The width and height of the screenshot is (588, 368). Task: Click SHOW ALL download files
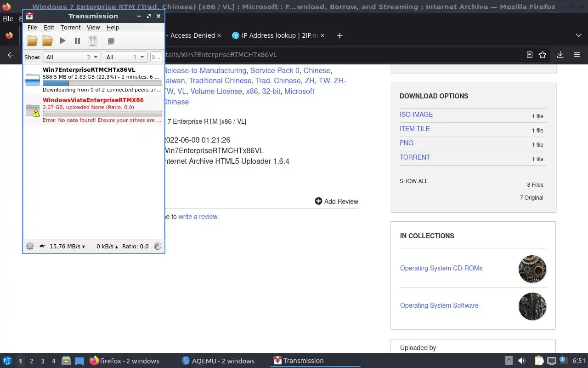pyautogui.click(x=413, y=181)
